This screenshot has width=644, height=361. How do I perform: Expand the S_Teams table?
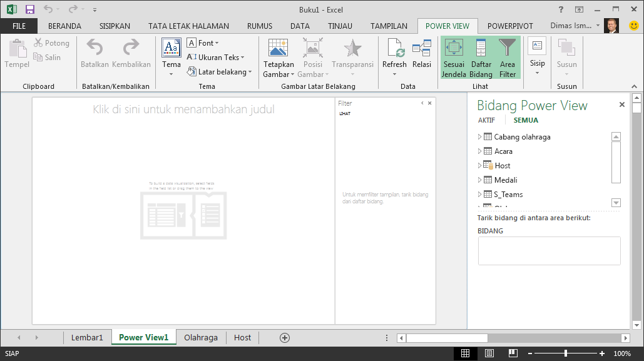[x=479, y=194]
